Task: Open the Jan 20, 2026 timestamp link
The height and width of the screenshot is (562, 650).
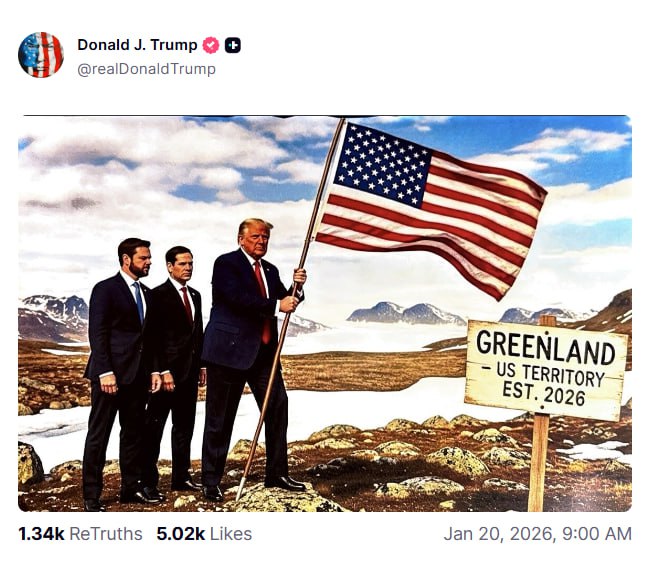Action: (x=538, y=534)
